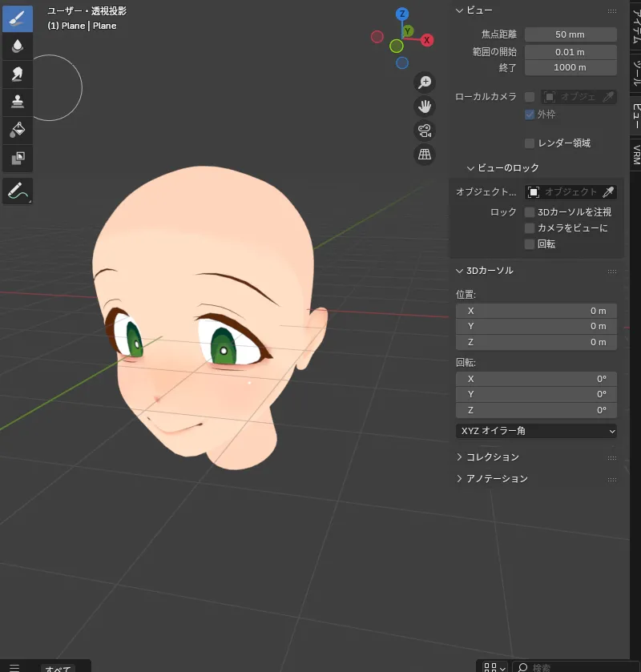This screenshot has width=641, height=672.
Task: Enable カメラをビューに checkbox
Action: [x=530, y=228]
